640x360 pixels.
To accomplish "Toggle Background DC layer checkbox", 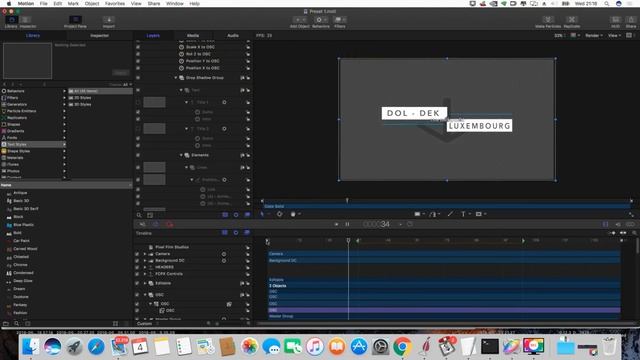I will point(137,260).
